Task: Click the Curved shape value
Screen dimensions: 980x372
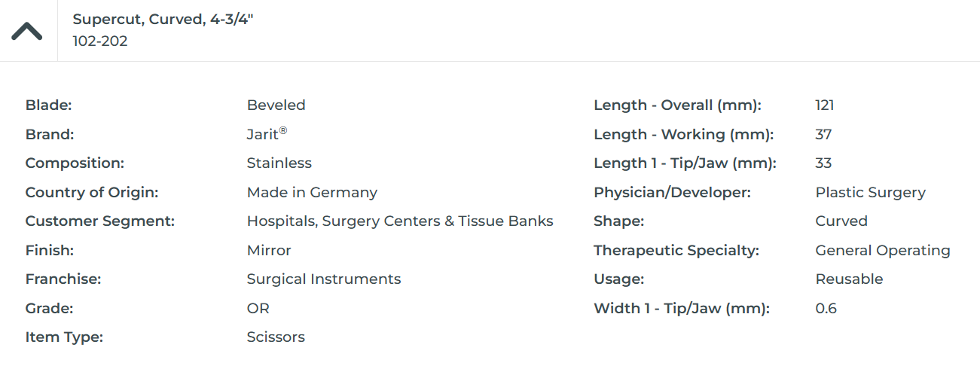Action: [841, 221]
